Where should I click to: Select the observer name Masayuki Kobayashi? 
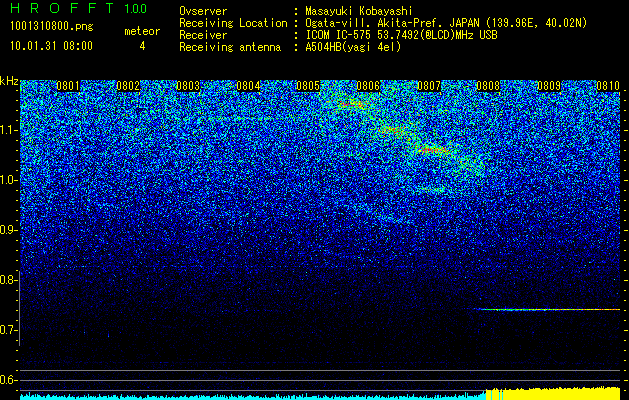click(x=359, y=11)
